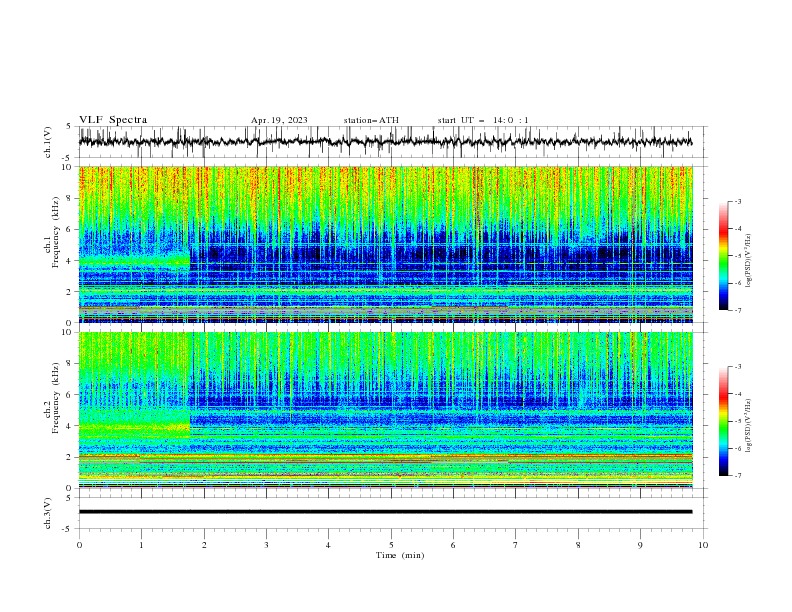Screen dimensions: 792x612
Task: Click the time axis tick labeled 2
Action: click(204, 545)
